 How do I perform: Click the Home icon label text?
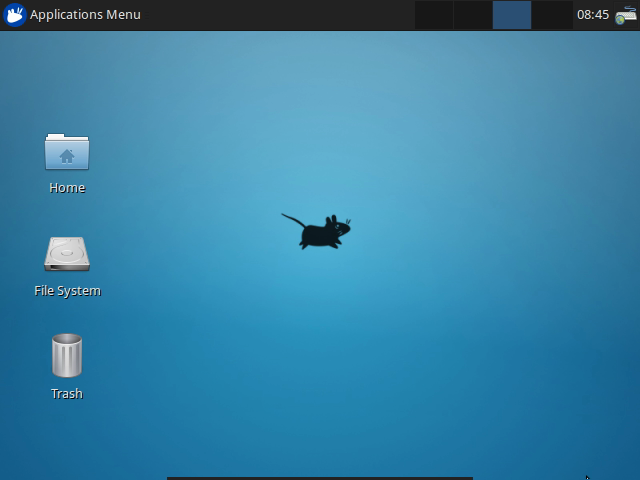point(67,188)
